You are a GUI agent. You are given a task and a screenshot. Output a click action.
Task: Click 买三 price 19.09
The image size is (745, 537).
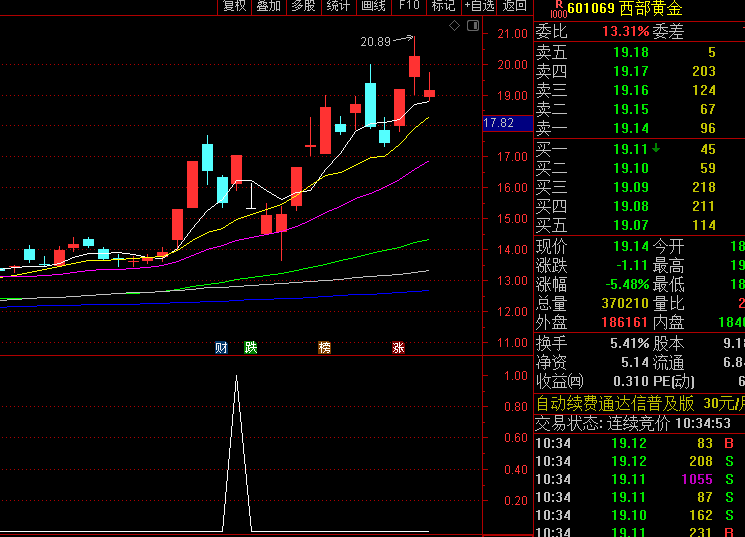click(631, 187)
